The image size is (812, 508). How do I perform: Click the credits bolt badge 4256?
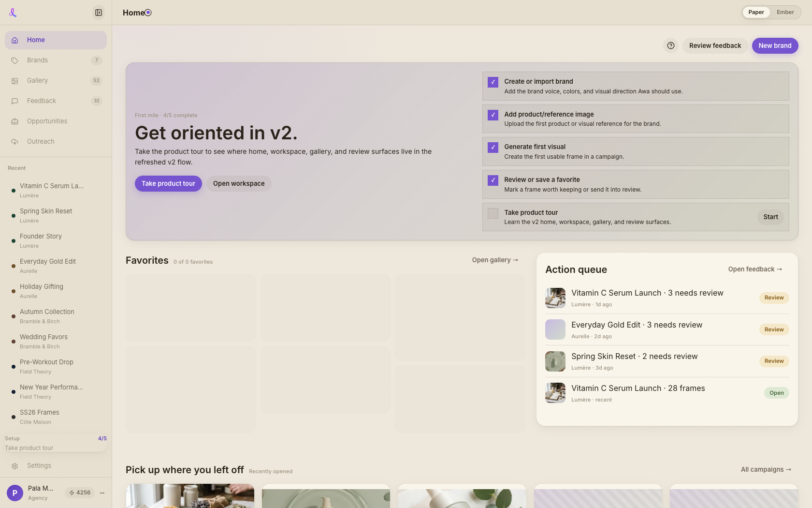point(80,493)
